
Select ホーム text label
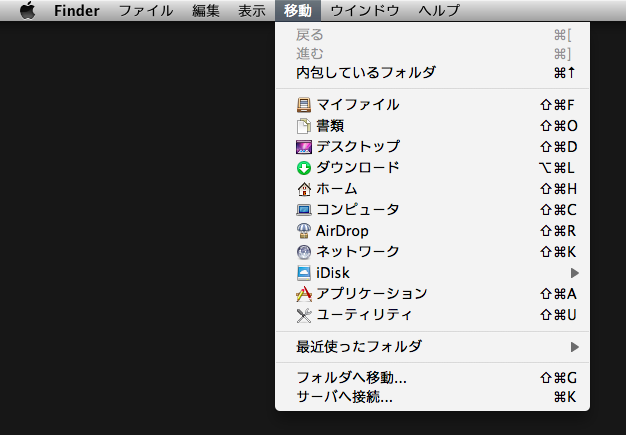click(x=337, y=189)
